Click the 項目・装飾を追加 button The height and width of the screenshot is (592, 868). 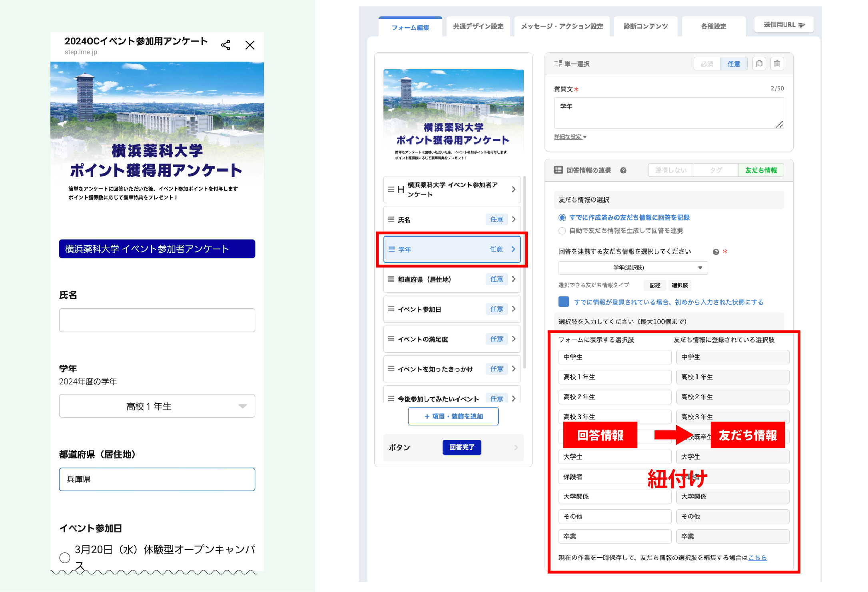coord(453,416)
